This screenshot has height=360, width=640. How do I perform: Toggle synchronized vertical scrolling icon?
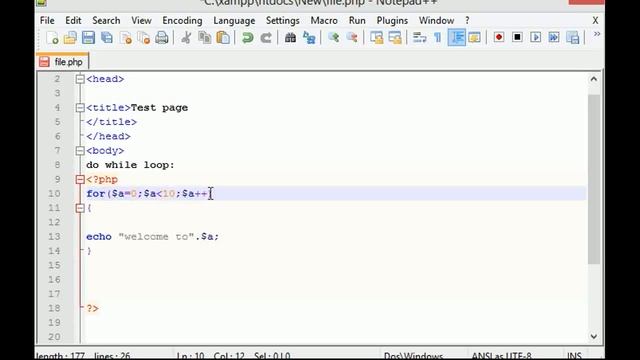[376, 38]
